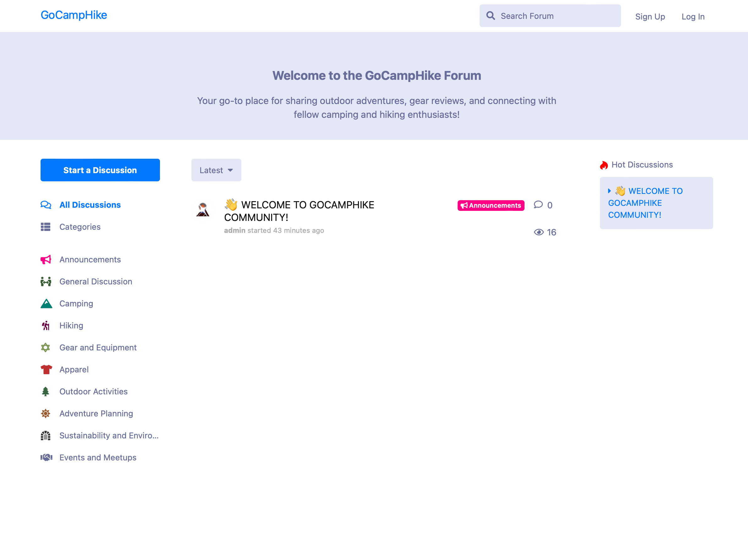Click Log In link
Screen dimensions: 748x560
pos(693,17)
